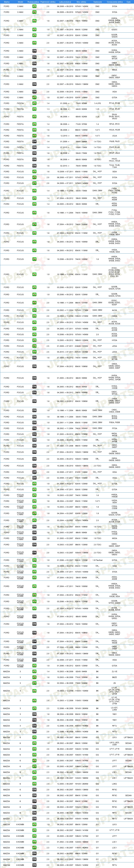The width and height of the screenshot is (134, 868).
Task: Click the Opis column header
Action: click(129, 2)
